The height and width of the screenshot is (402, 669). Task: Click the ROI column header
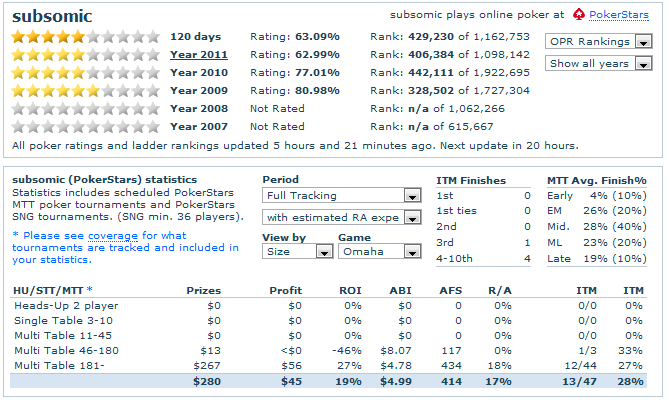point(350,291)
